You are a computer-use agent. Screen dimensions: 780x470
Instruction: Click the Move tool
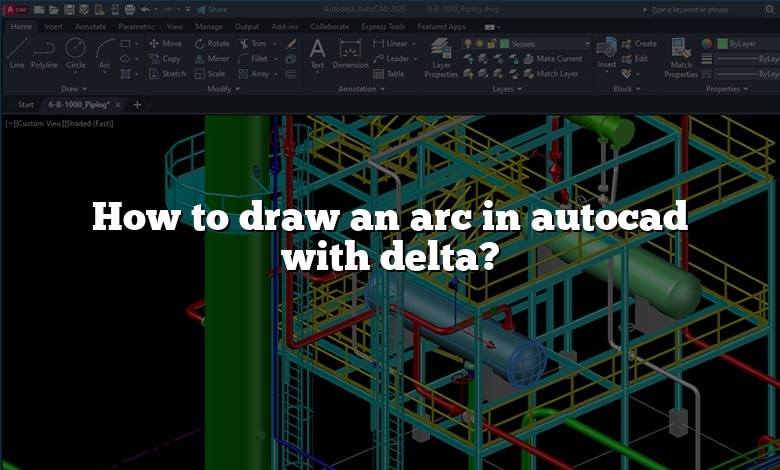(x=166, y=44)
